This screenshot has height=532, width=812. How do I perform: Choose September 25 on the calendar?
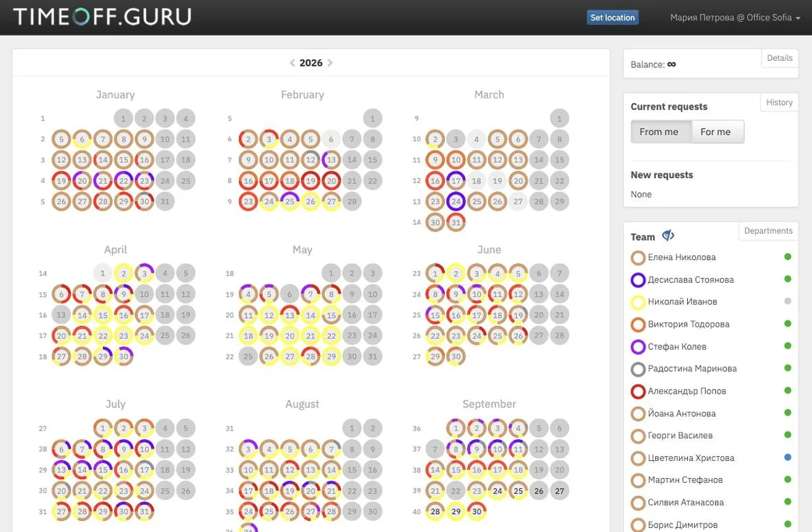pyautogui.click(x=518, y=491)
